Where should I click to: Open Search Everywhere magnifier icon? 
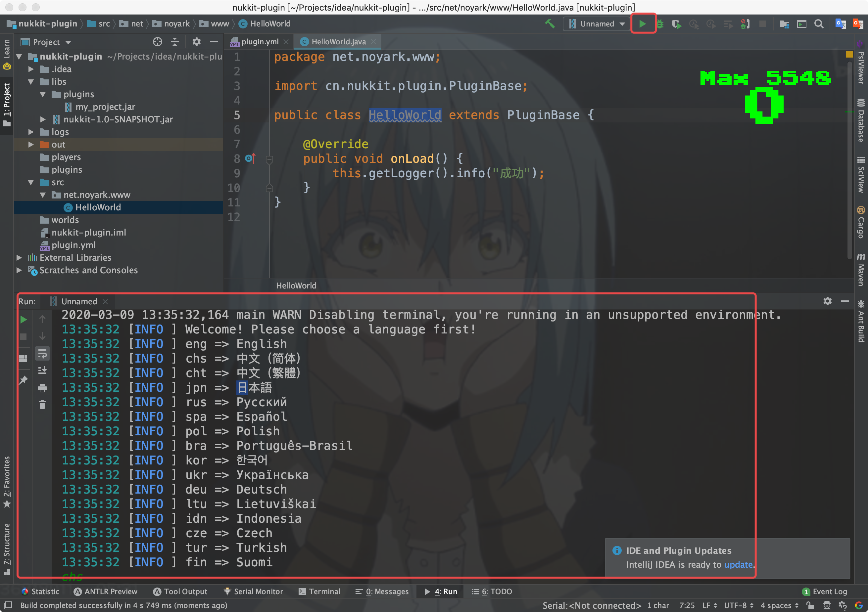tap(819, 24)
